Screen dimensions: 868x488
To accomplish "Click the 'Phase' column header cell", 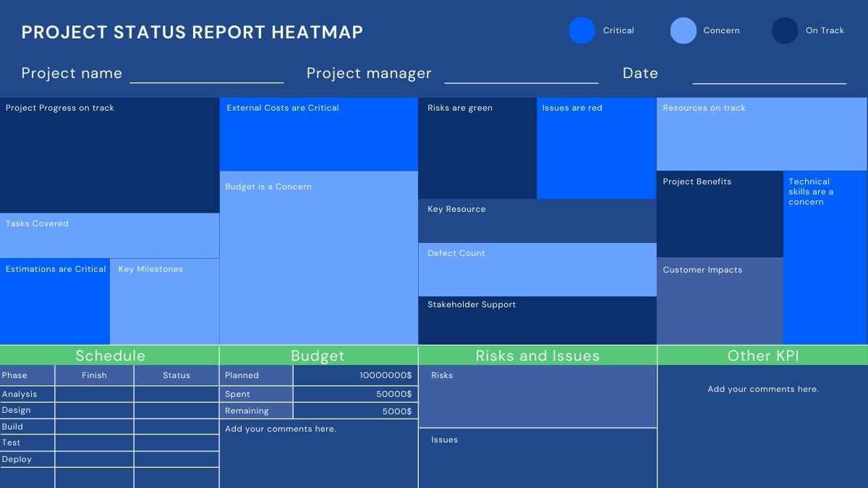I will coord(27,375).
